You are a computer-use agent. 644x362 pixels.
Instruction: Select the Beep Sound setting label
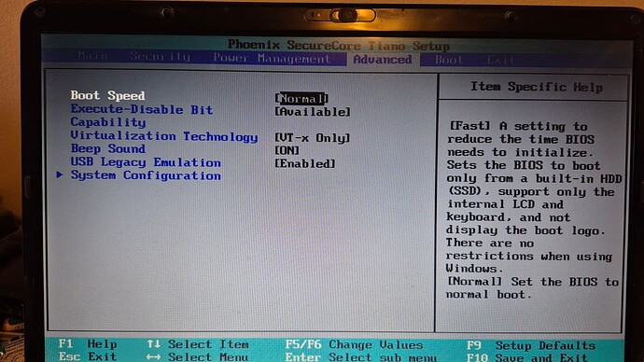coord(107,148)
